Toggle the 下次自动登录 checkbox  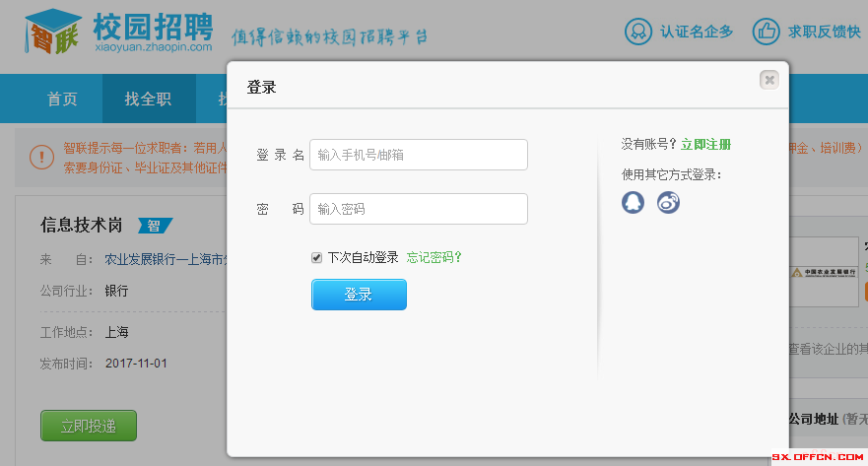tap(316, 258)
